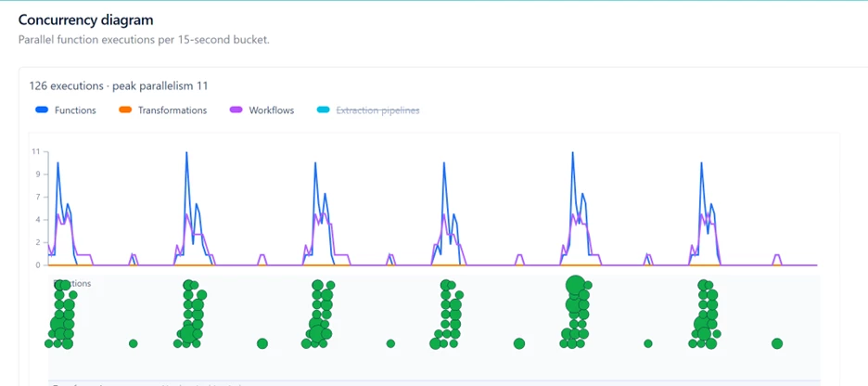Click the purple Workflows legend color swatch
Screen dimensions: 868x386
click(236, 110)
